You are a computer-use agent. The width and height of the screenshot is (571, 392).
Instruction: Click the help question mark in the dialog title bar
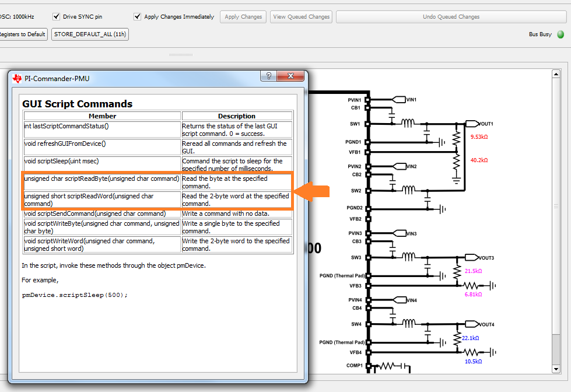[x=268, y=77]
